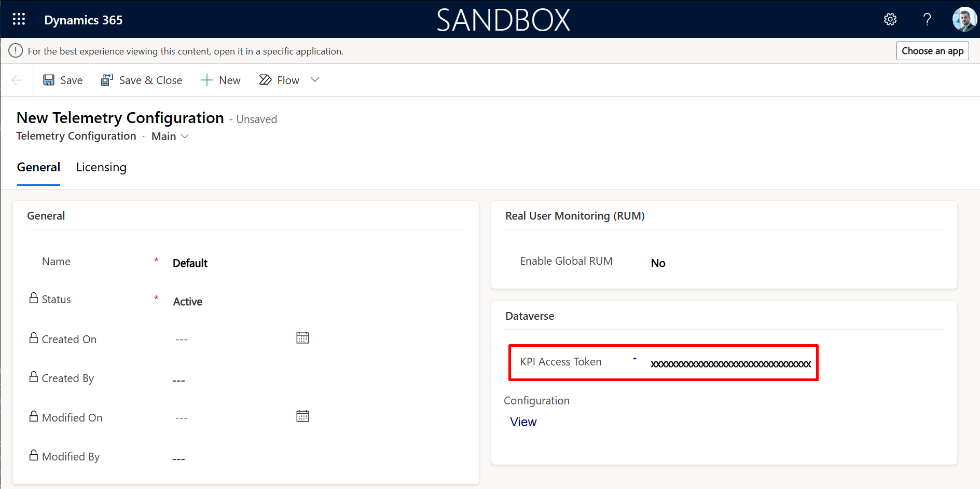Click the lock icon beside Modified On

[34, 416]
